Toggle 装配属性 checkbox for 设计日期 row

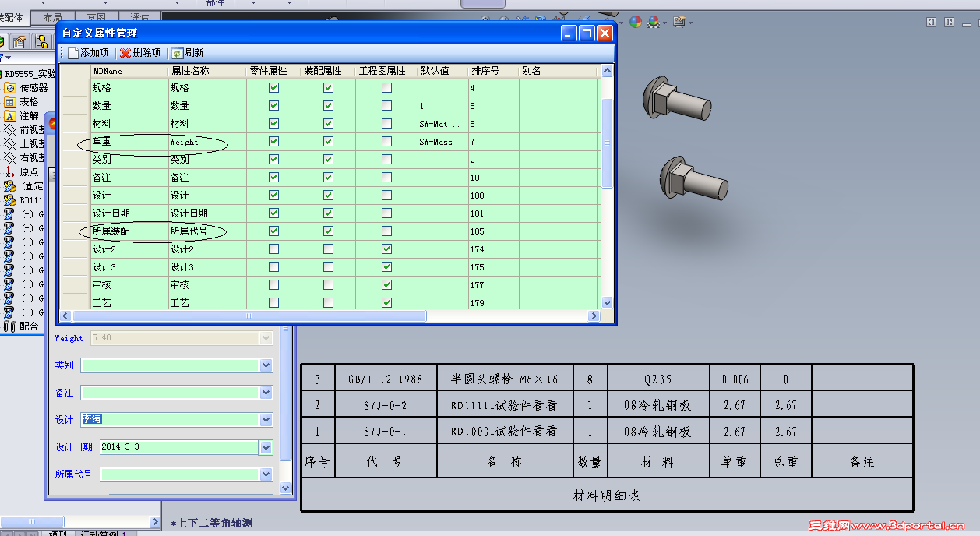[328, 213]
